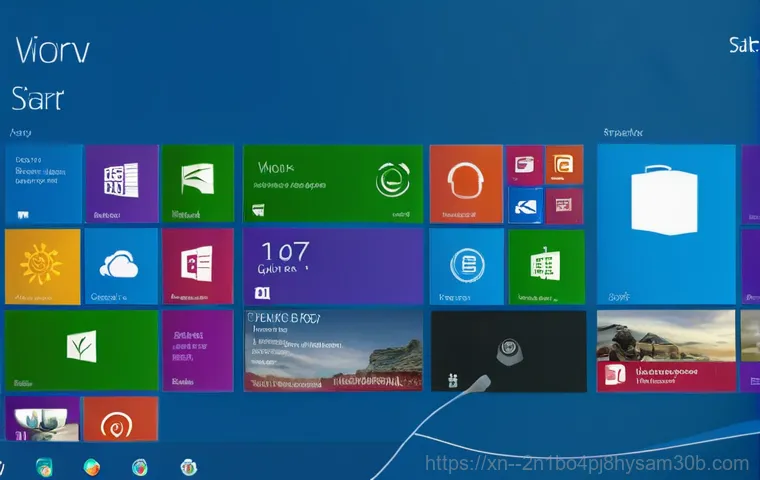Open the blue text tile at the top-left
Viewport: 760px width, 480px height.
point(43,184)
